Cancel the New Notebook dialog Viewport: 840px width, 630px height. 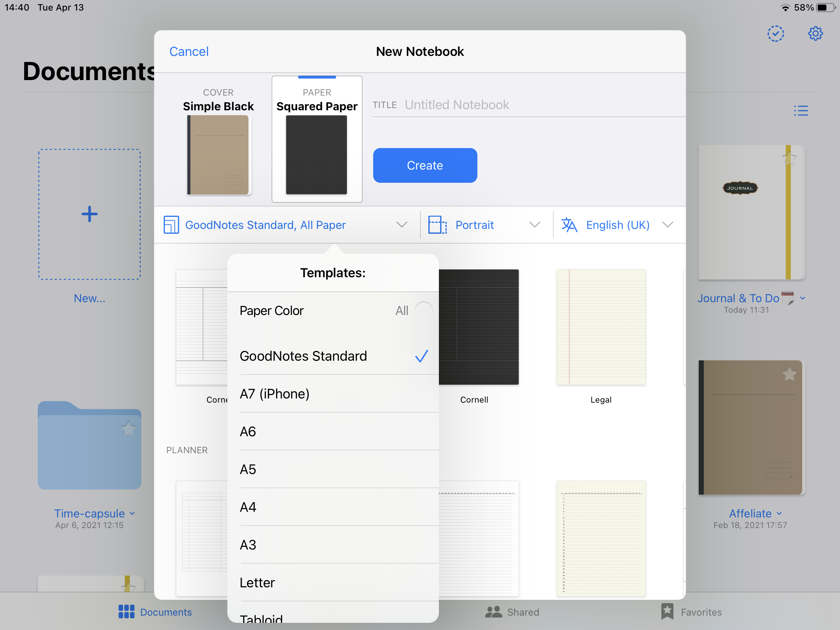point(189,51)
